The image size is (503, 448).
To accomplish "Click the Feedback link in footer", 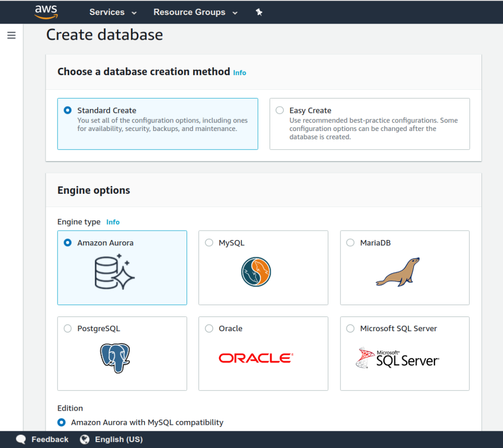I will tap(50, 439).
